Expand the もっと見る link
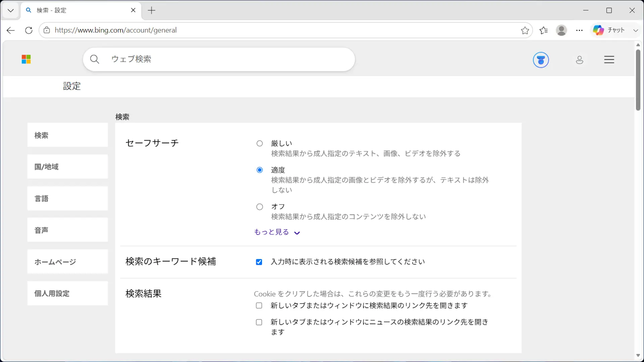Screen dimensions: 644x362 pyautogui.click(x=277, y=232)
